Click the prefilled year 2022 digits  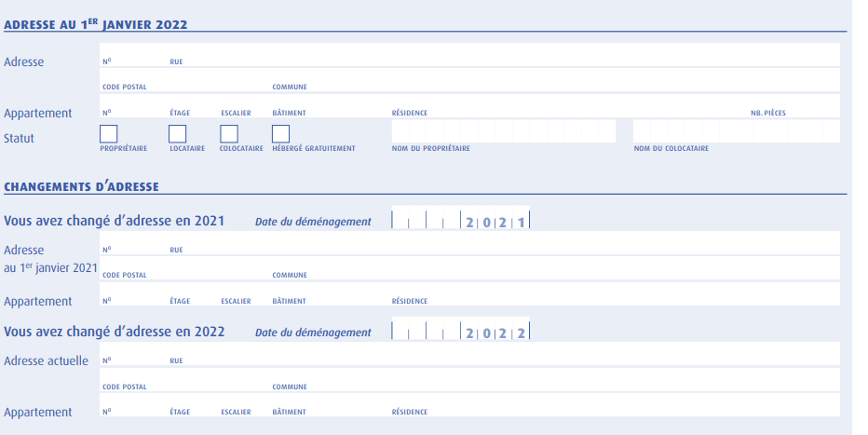(x=495, y=333)
